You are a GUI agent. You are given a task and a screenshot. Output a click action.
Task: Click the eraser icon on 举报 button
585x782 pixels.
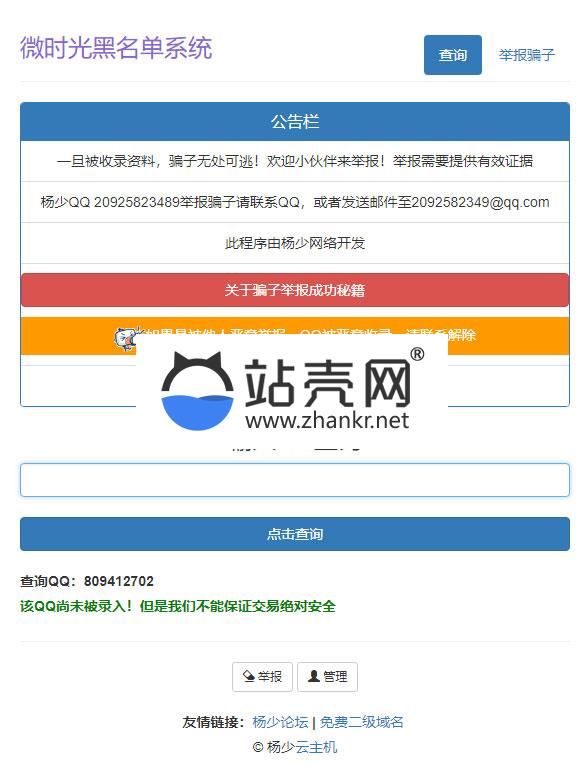click(x=248, y=676)
